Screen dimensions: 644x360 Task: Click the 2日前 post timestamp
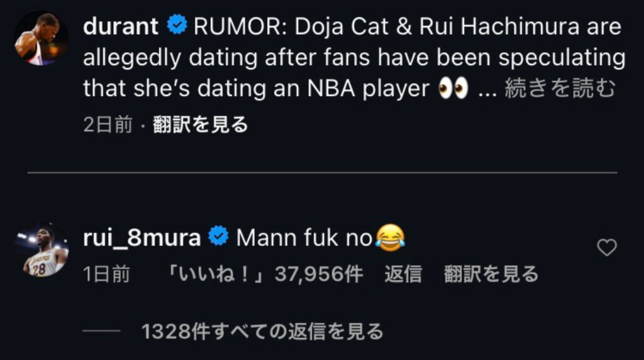108,125
